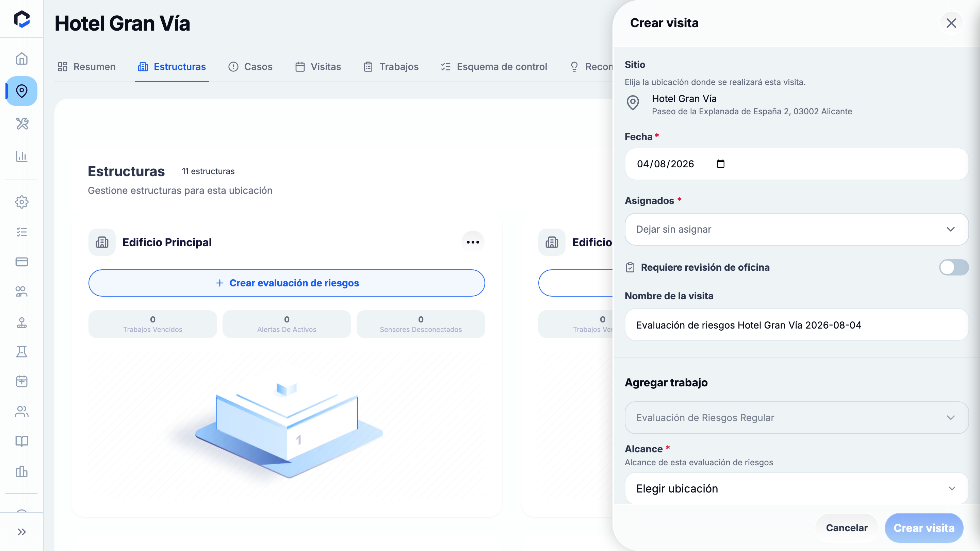Viewport: 980px width, 551px height.
Task: Open the book sidebar icon
Action: pyautogui.click(x=22, y=441)
